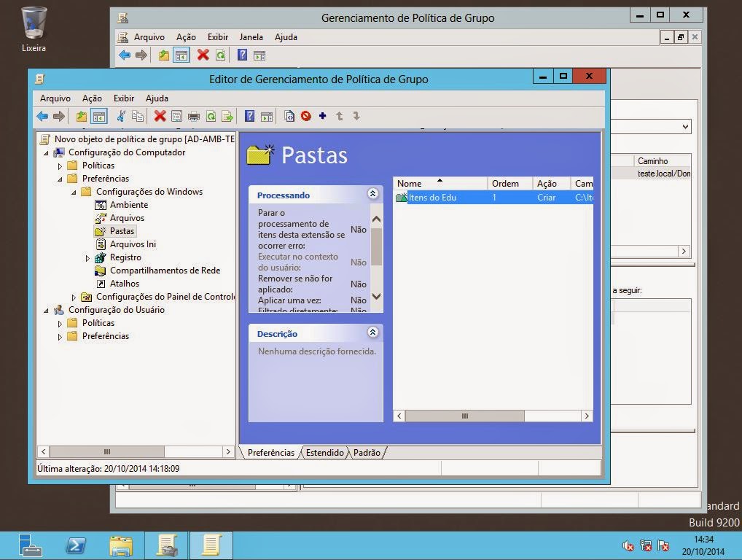742x560 pixels.
Task: Collapse Configurações do Windows node
Action: (72, 192)
